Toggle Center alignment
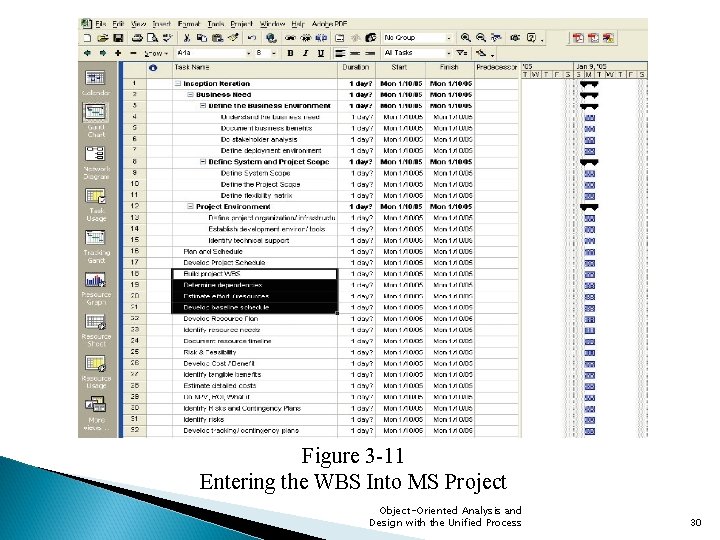 (x=355, y=53)
